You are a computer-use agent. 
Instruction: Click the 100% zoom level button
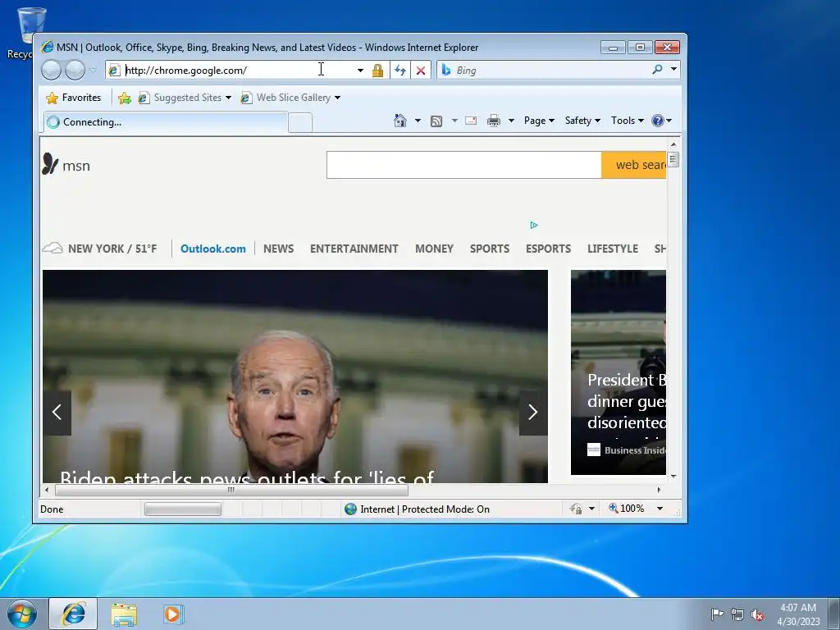click(626, 509)
